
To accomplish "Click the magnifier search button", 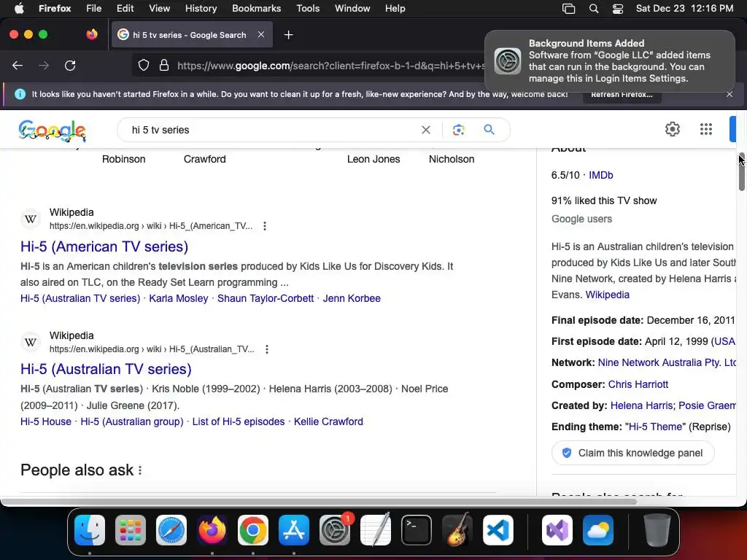I will [x=489, y=130].
